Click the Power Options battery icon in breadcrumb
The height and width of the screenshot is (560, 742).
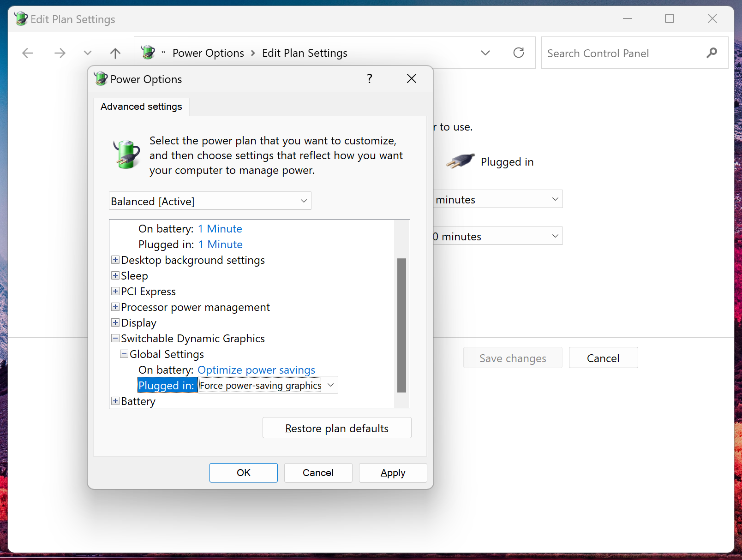(x=148, y=52)
